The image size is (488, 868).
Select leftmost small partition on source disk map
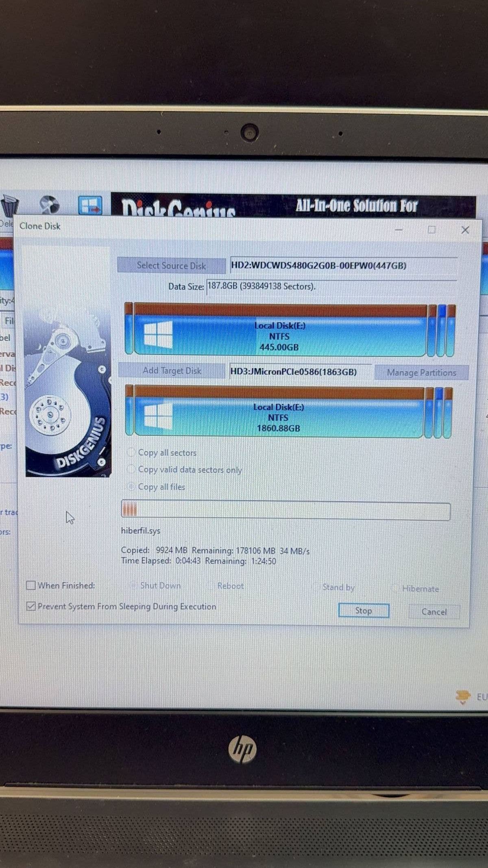(x=129, y=328)
